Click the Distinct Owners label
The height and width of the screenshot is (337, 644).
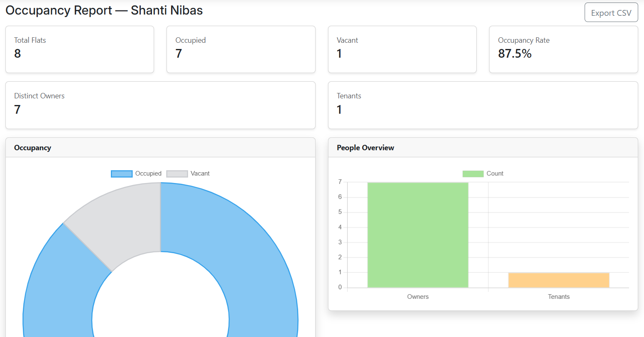(39, 96)
